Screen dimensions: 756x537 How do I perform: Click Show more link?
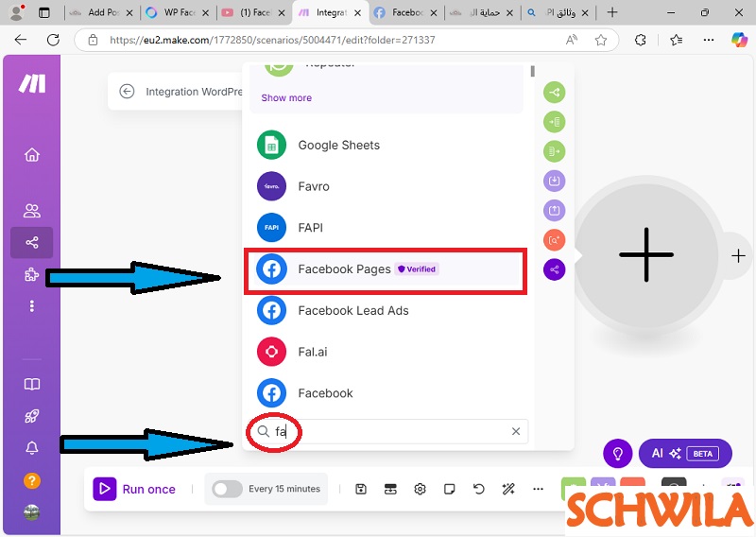click(x=286, y=98)
